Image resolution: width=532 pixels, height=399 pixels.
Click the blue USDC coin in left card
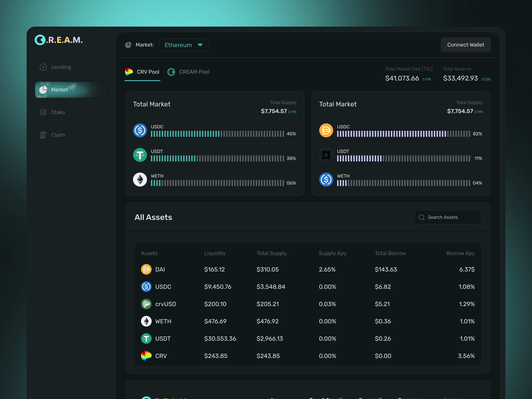pyautogui.click(x=140, y=130)
